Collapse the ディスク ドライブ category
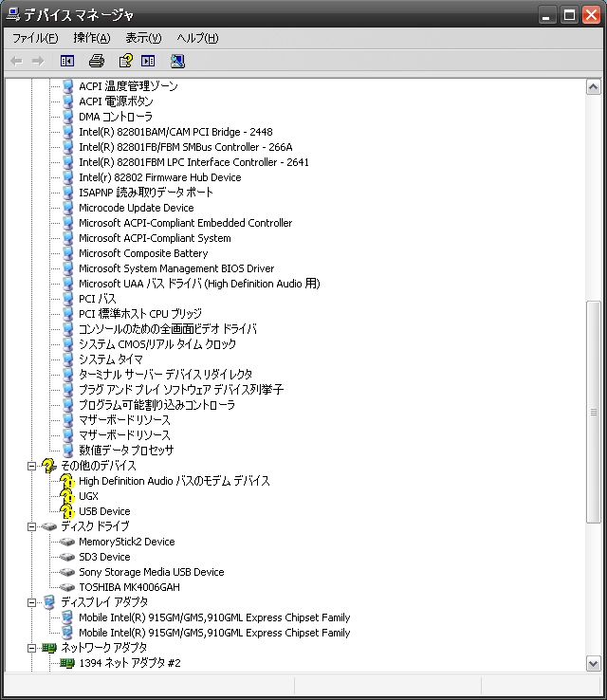Image resolution: width=607 pixels, height=700 pixels. 31,526
